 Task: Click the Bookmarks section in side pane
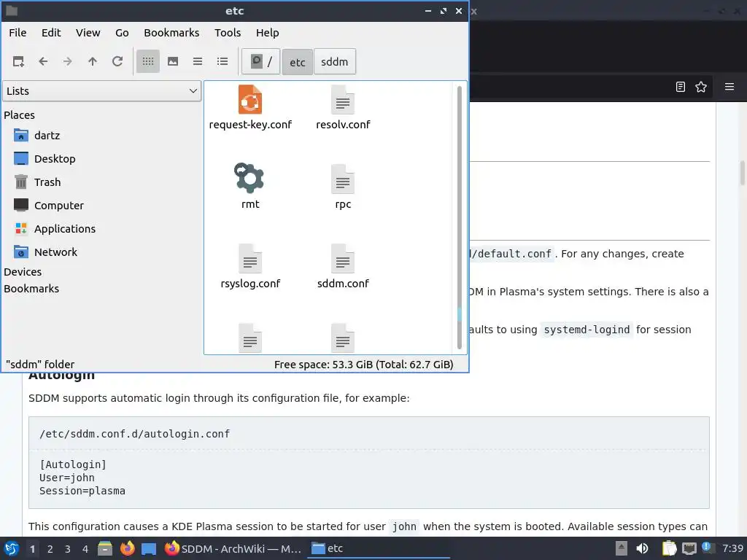pos(31,289)
